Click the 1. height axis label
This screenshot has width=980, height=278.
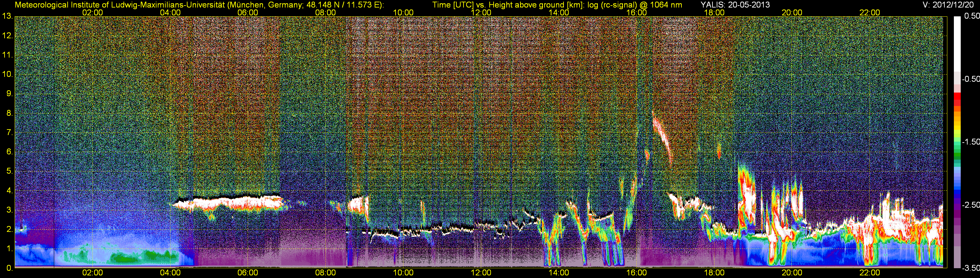point(9,249)
